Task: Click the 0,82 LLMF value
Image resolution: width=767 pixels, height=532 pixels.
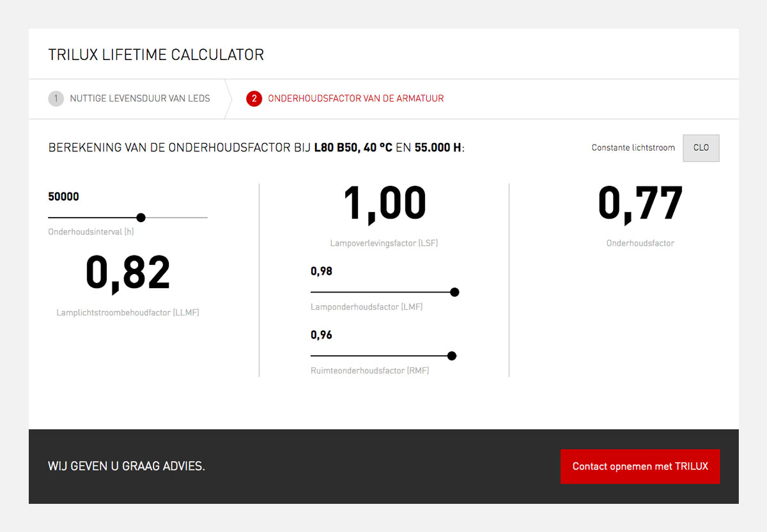Action: (x=128, y=273)
